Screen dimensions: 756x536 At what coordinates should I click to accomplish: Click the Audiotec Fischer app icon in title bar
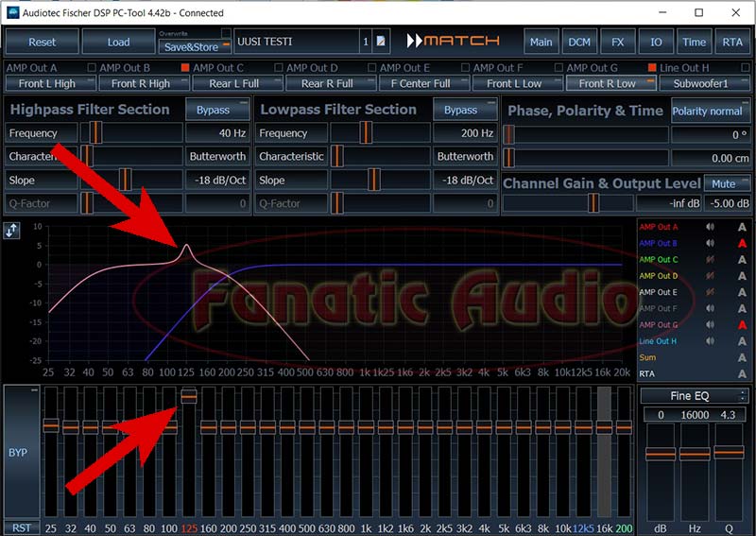[11, 12]
